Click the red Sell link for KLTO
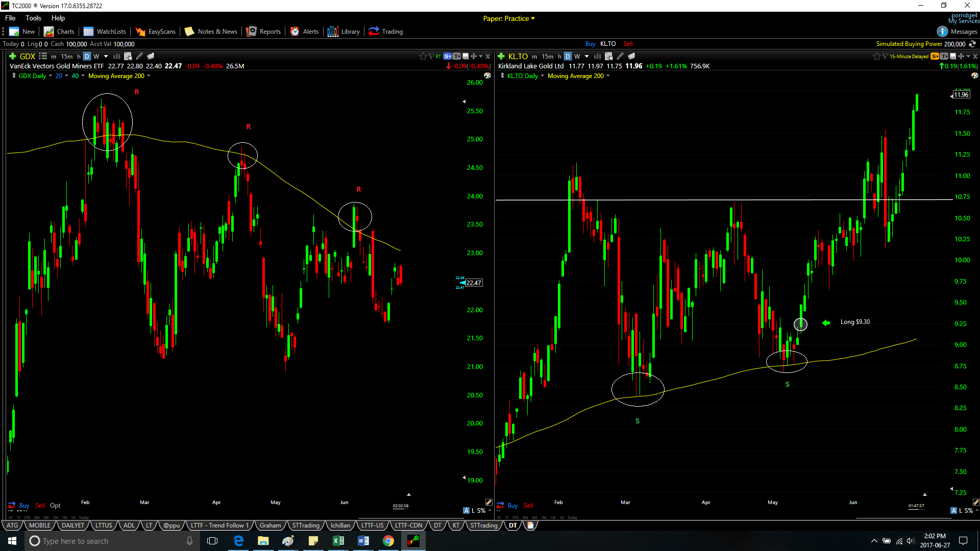 click(x=628, y=44)
